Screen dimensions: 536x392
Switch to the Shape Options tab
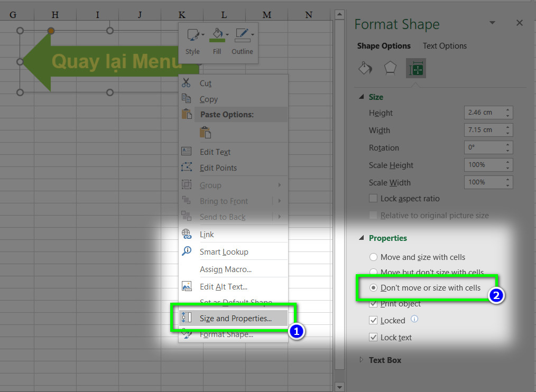tap(384, 46)
